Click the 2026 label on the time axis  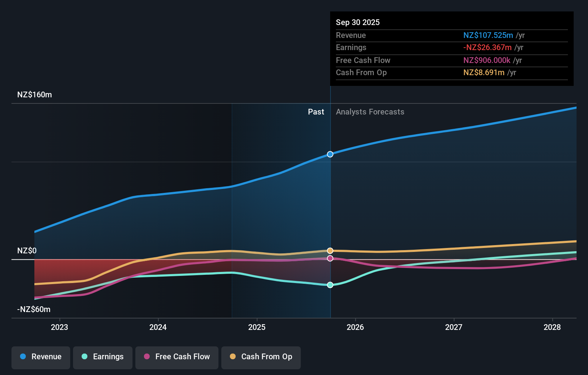click(355, 327)
